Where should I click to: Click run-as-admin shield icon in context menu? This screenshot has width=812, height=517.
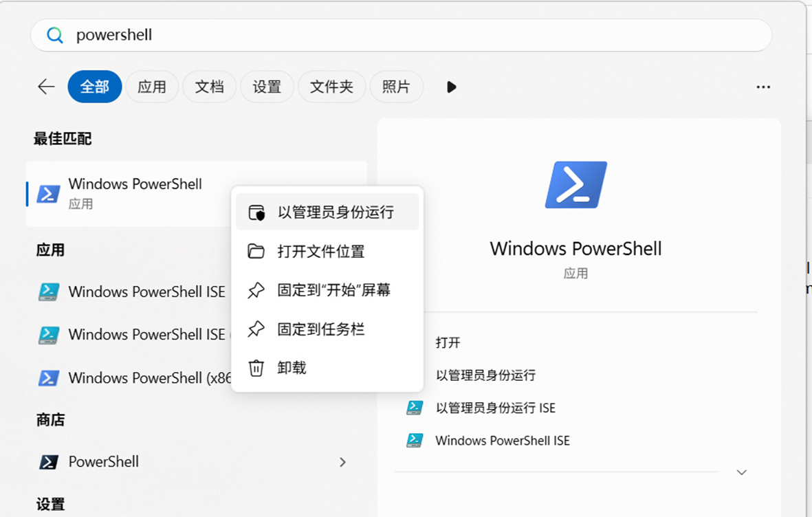coord(256,212)
